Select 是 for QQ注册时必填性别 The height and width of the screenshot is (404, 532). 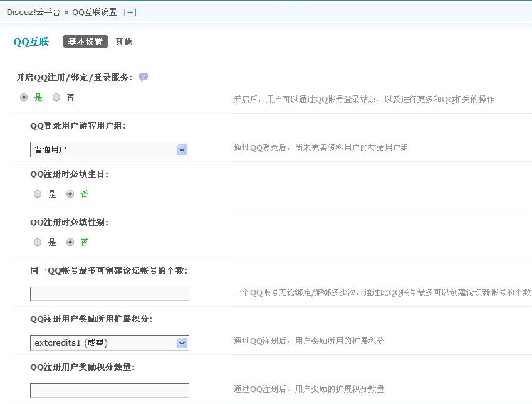point(38,242)
